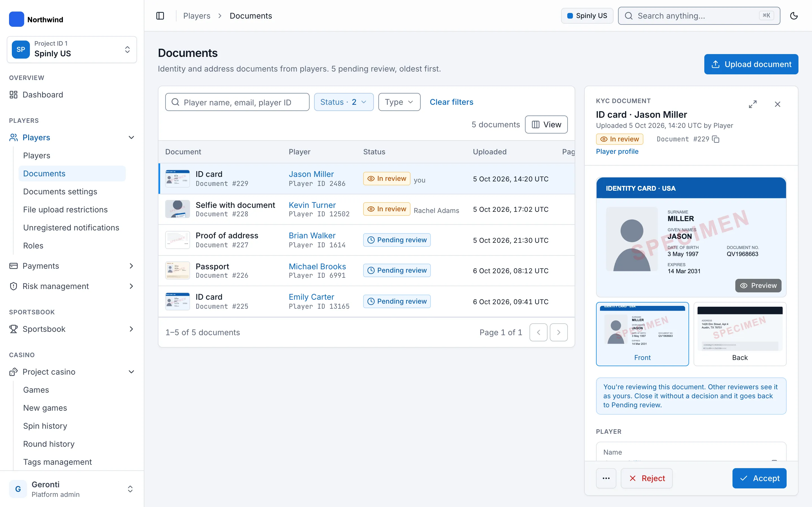The image size is (812, 507).
Task: Expand the Payments sidebar section
Action: [72, 266]
